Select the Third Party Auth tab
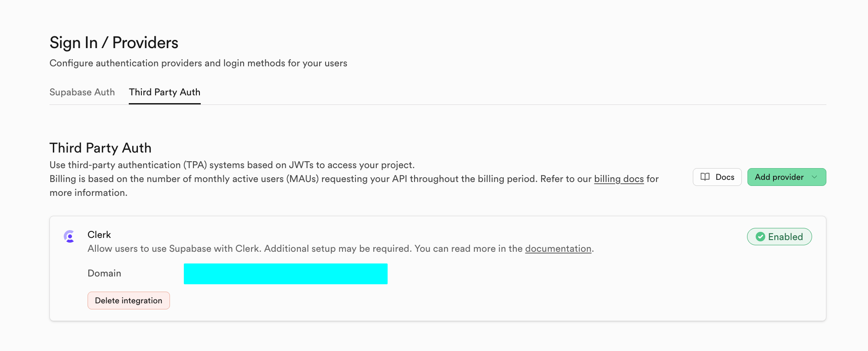The height and width of the screenshot is (351, 868). pos(164,92)
